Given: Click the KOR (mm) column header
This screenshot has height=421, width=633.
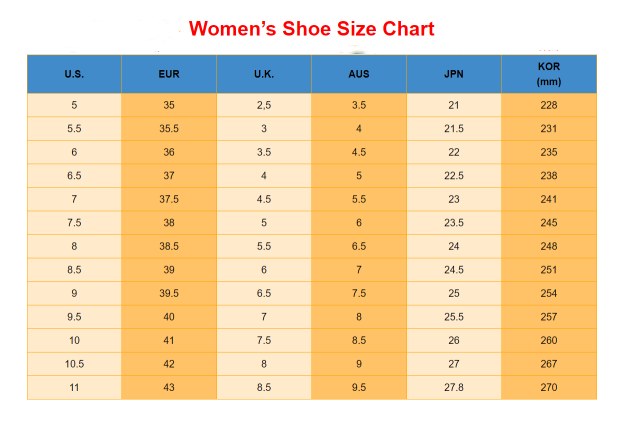Looking at the screenshot, I should [549, 74].
